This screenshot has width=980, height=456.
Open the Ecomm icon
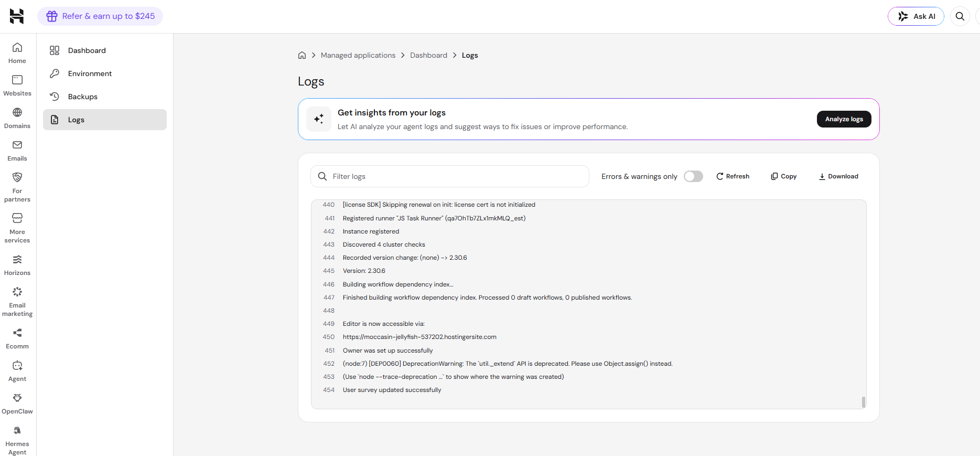click(x=17, y=333)
